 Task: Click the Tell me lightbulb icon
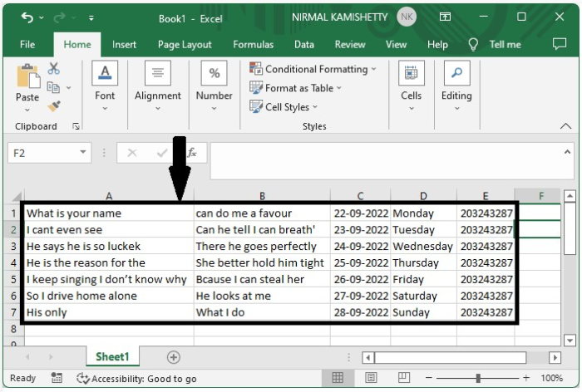click(474, 45)
